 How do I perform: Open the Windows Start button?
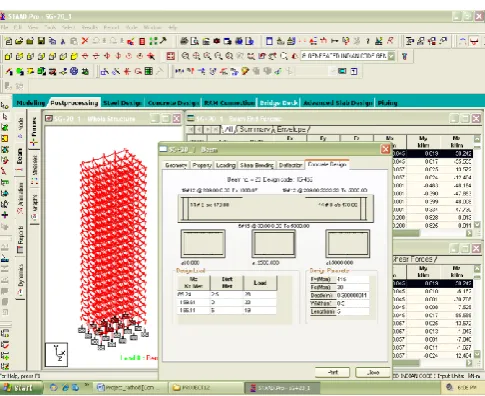click(21, 388)
